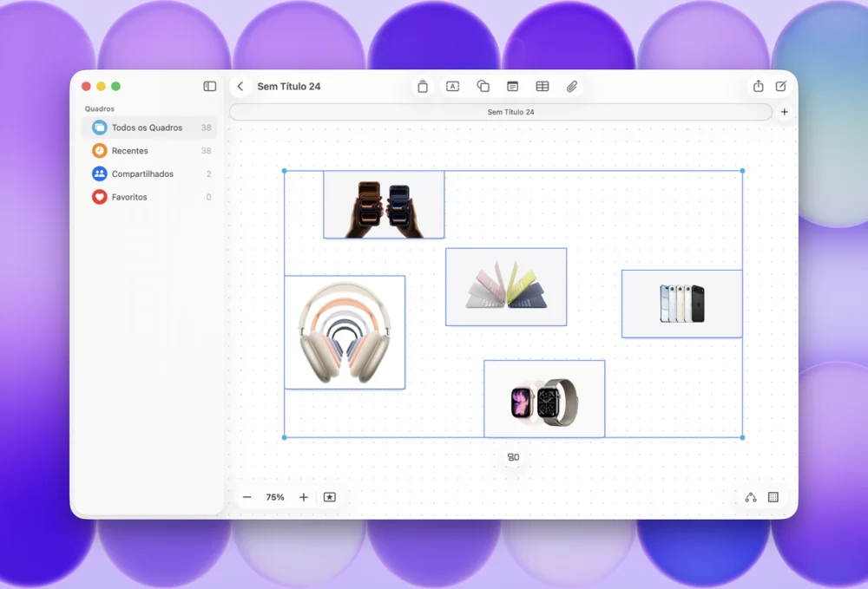Select the colorful iPad Air image
The height and width of the screenshot is (589, 868).
506,287
